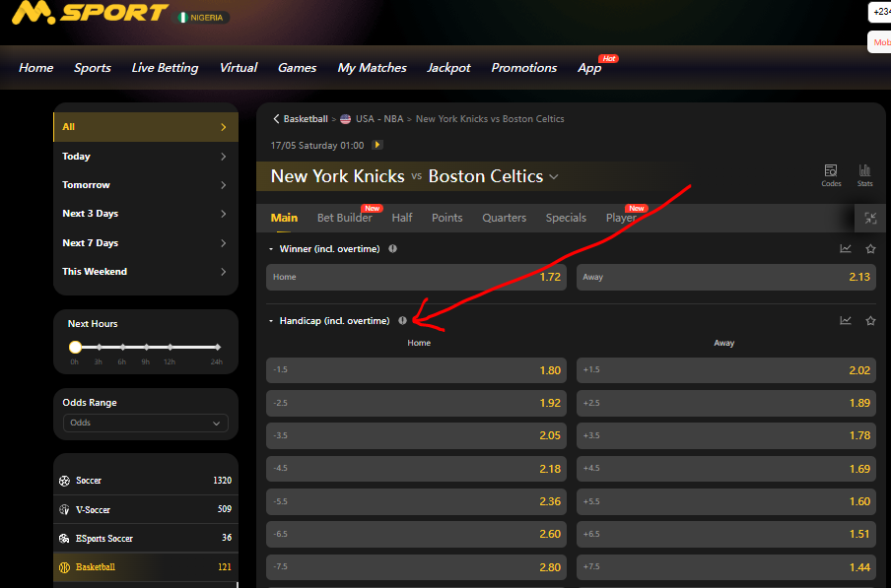Click the live stream play icon
Viewport: 891px width, 588px height.
coord(377,145)
